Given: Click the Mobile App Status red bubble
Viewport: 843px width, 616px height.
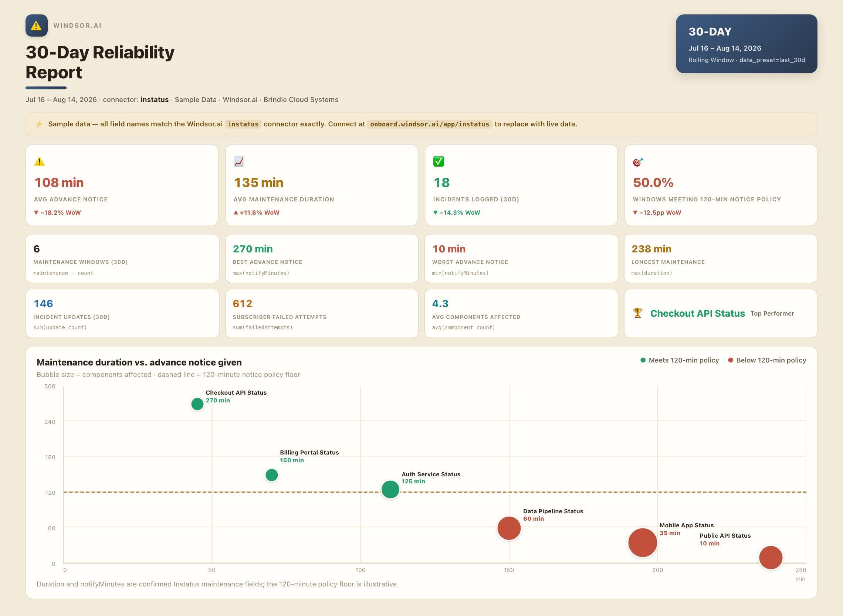Looking at the screenshot, I should 642,542.
